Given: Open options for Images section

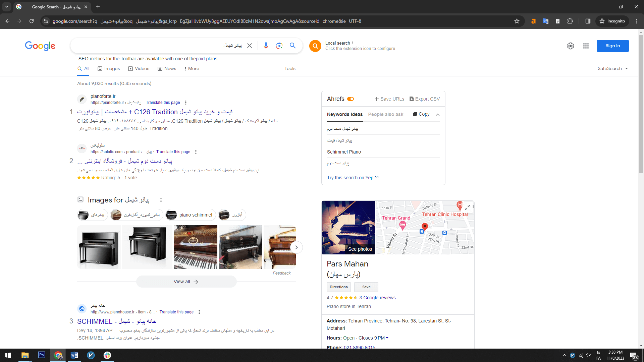Looking at the screenshot, I should [161, 200].
